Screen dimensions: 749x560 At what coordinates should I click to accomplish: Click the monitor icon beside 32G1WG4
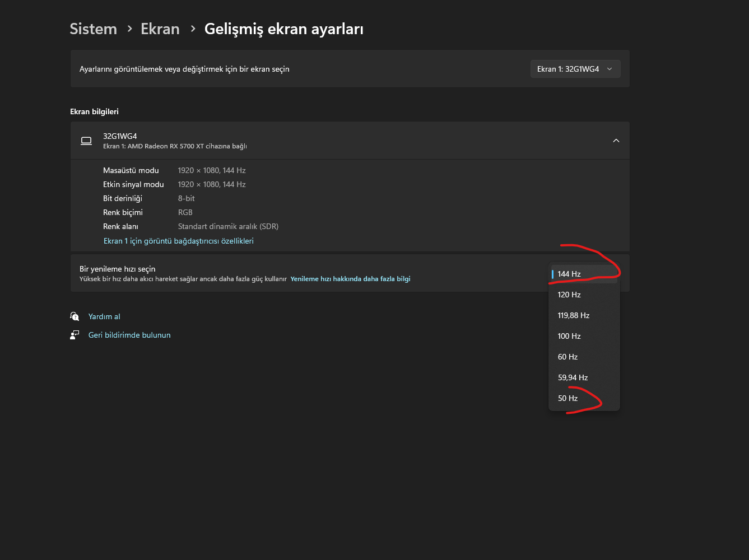[x=86, y=141]
